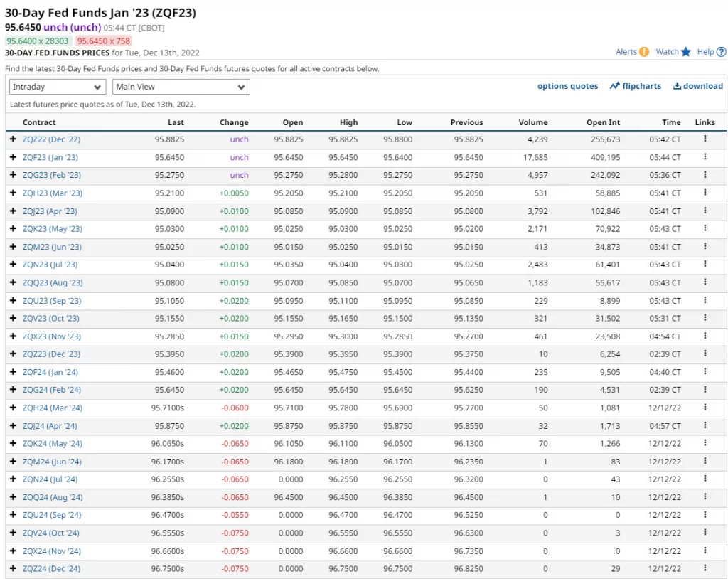Expand the ZQF23 (Jan '23) row
Viewport: 728px width, 579px height.
[13, 157]
